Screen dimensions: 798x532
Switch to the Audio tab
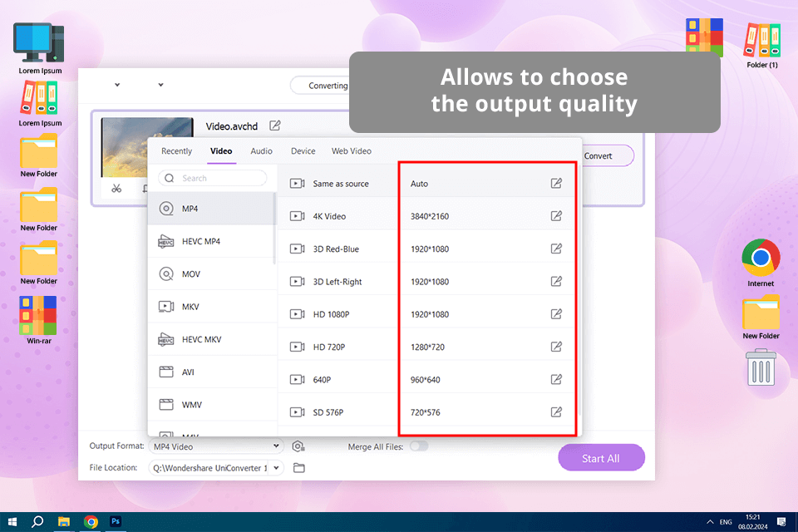tap(261, 151)
